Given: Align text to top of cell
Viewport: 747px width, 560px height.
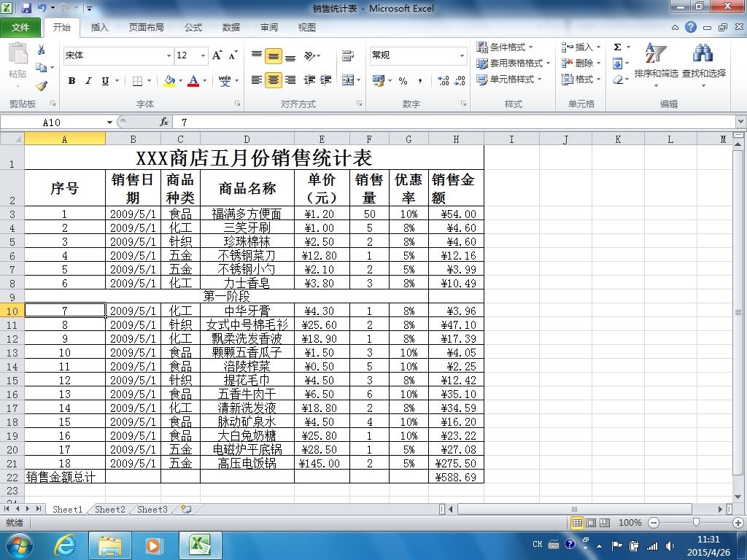Looking at the screenshot, I should pyautogui.click(x=257, y=55).
